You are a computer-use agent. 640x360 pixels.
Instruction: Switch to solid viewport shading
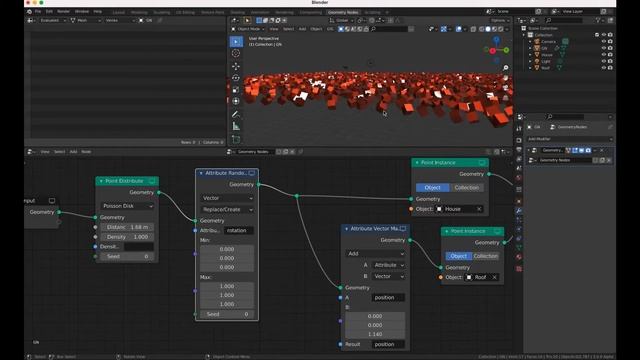coord(488,29)
